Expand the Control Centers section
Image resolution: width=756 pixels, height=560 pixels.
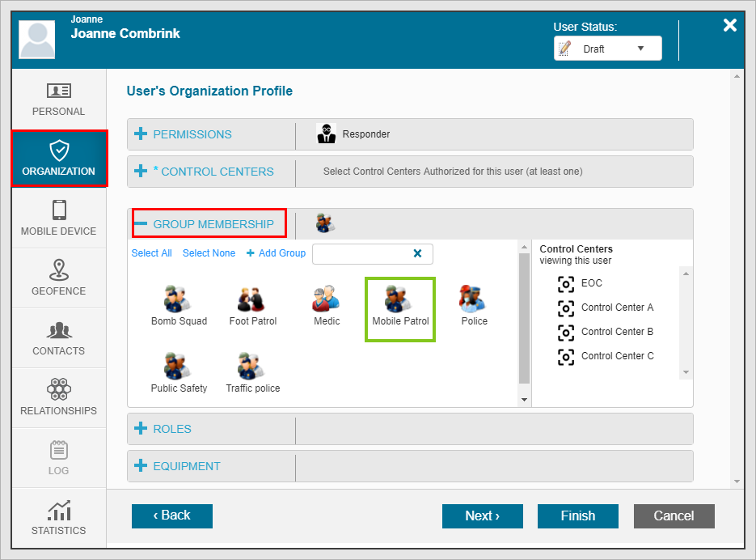pos(213,172)
